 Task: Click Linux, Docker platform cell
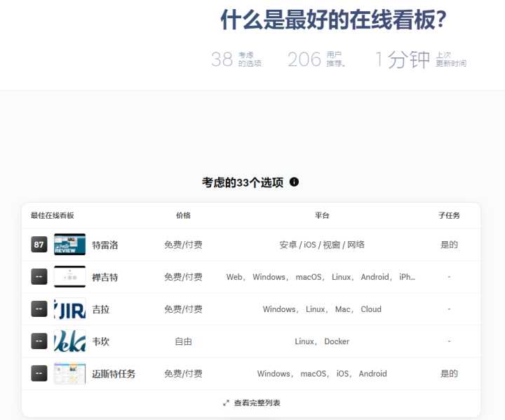(x=322, y=341)
